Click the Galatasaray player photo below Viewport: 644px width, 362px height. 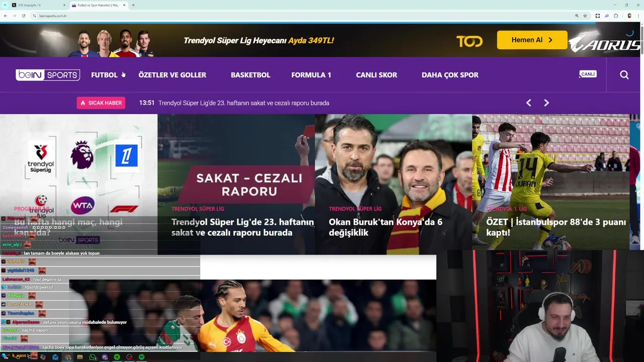(x=252, y=316)
